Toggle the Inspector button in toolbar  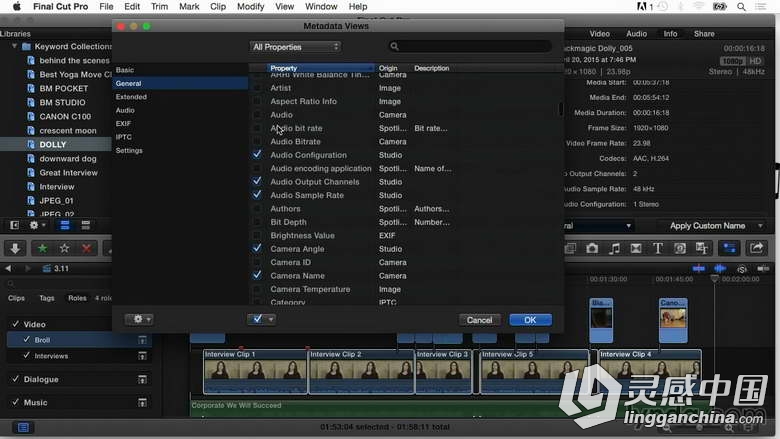click(729, 248)
